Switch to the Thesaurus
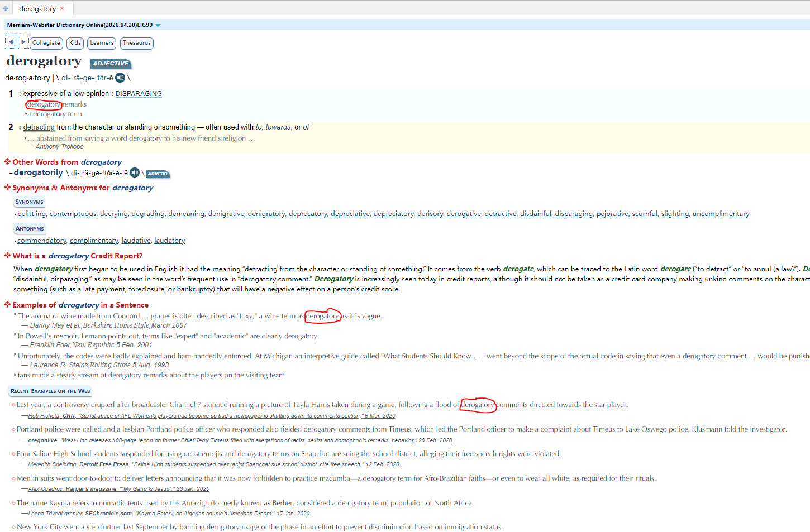 point(137,43)
